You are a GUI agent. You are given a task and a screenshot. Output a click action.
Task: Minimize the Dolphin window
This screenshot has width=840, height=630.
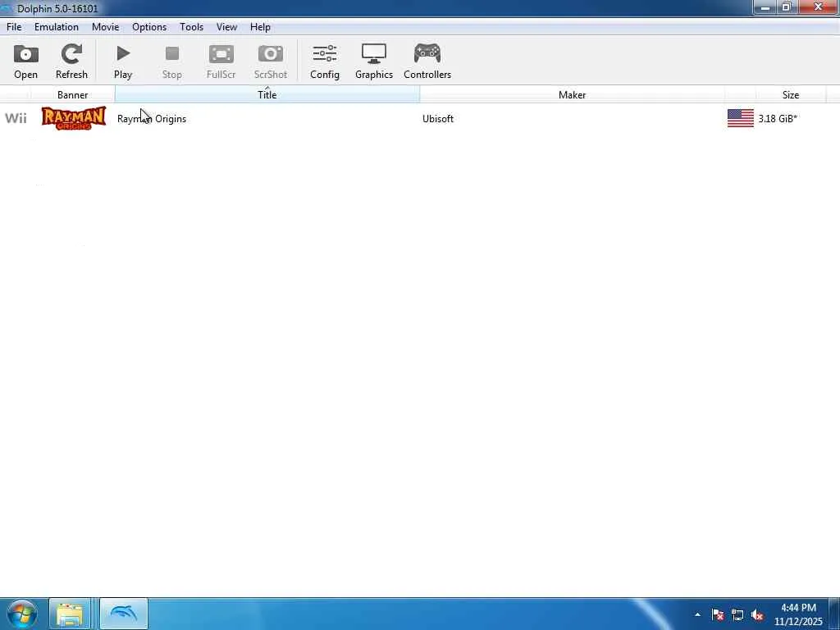click(x=765, y=7)
